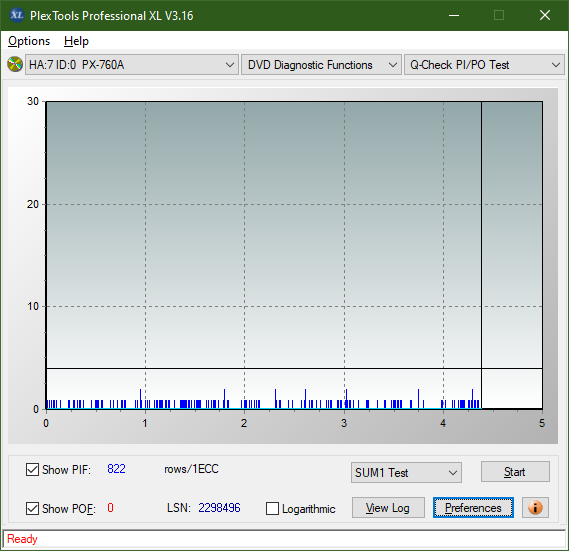Expand the SUM1 Test dropdown

click(x=406, y=473)
